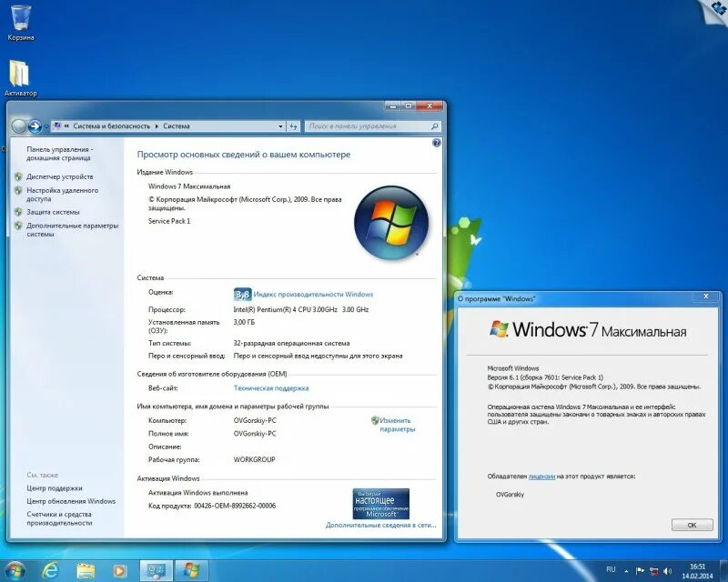Viewport: 728px width, 582px height.
Task: Click shield icon next to Настройка удаленного доступа
Action: tap(18, 190)
